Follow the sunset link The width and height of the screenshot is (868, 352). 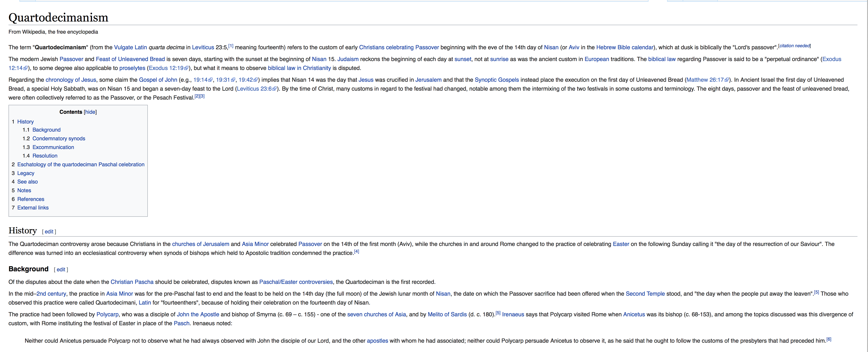[x=463, y=59]
